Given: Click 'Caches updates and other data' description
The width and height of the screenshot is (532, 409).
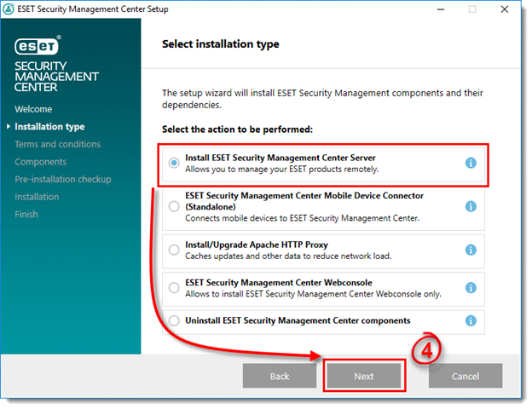Looking at the screenshot, I should [x=288, y=256].
